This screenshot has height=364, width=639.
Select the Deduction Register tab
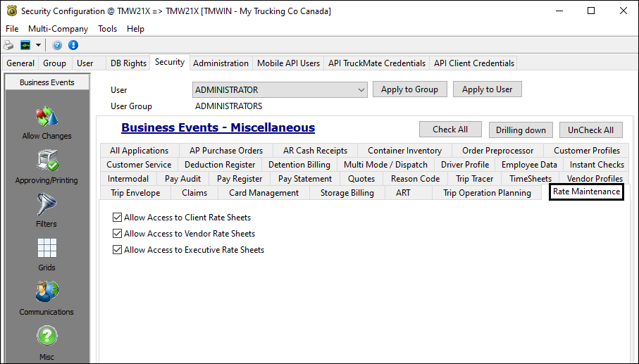pyautogui.click(x=220, y=165)
